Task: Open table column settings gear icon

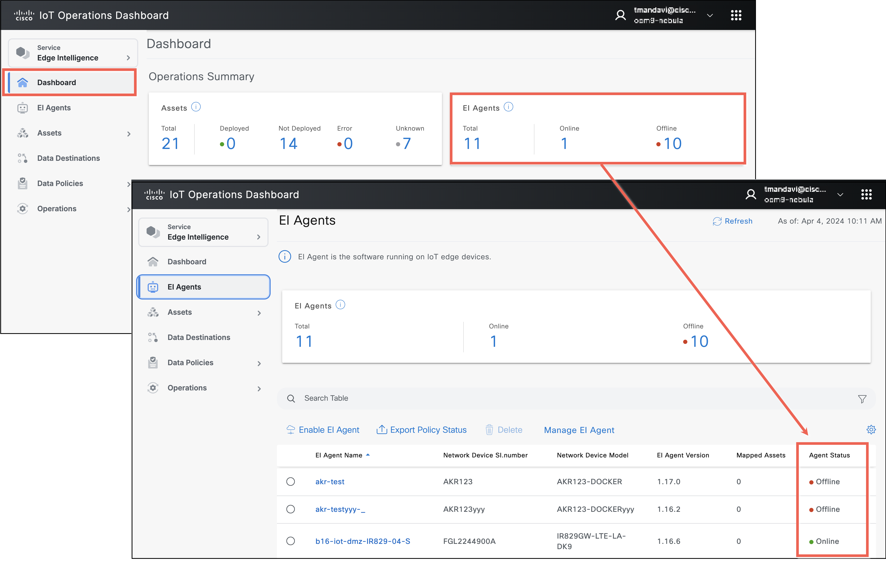Action: pos(871,430)
